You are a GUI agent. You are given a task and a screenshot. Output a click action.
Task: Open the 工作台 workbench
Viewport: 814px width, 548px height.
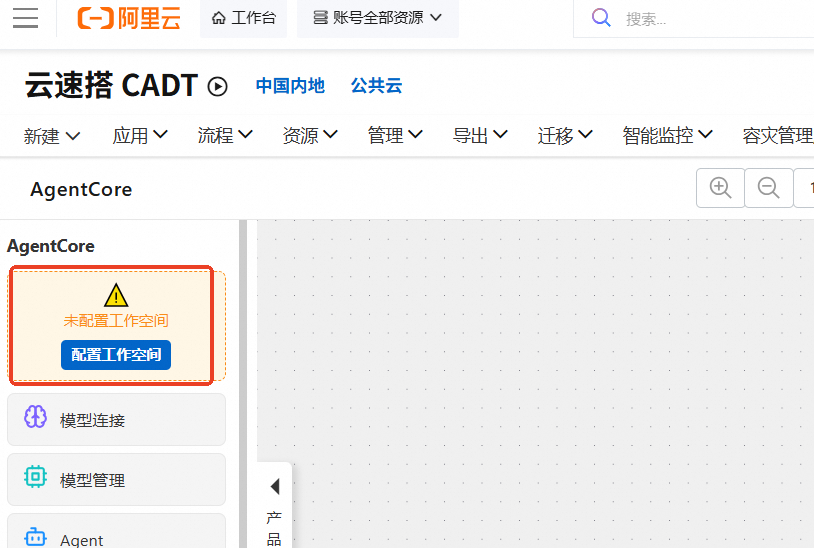[243, 18]
